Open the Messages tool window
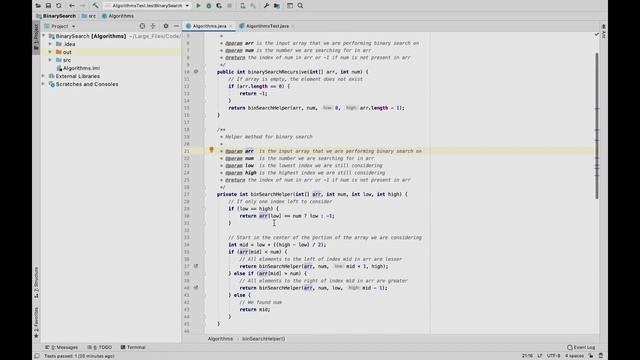 point(62,347)
